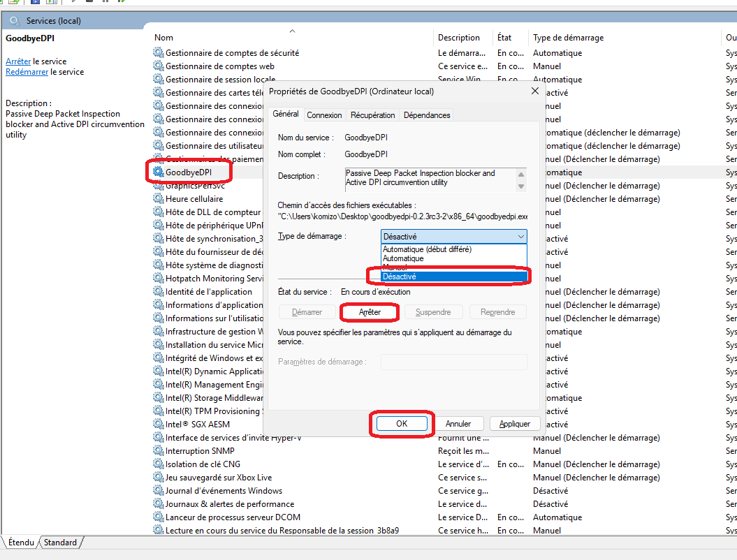Viewport: 737px width, 560px height.
Task: Switch to Standard view tab at bottom
Action: pos(61,543)
